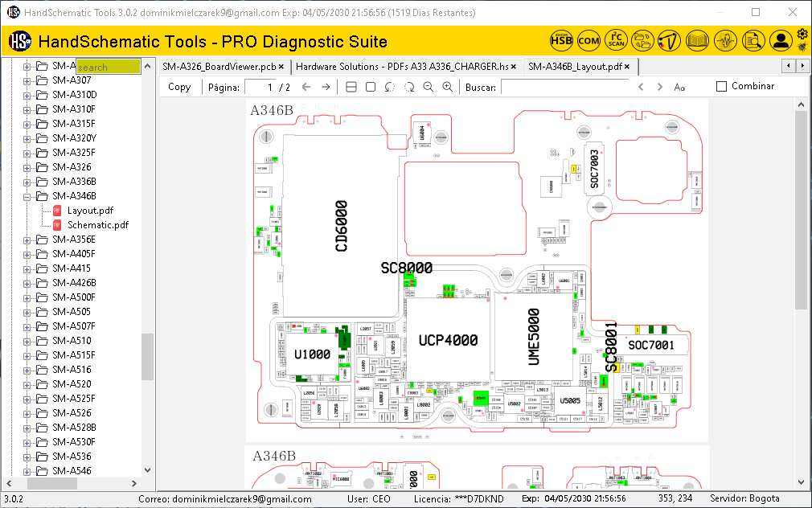Screen dimensions: 812x508
Task: Enable the Combinar checkbox
Action: pos(721,87)
